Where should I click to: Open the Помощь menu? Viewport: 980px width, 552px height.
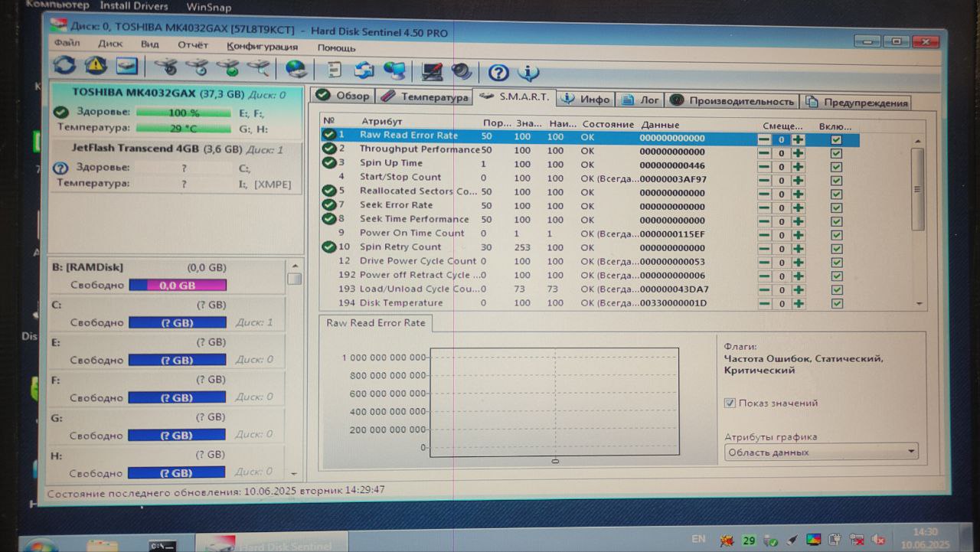click(x=336, y=47)
